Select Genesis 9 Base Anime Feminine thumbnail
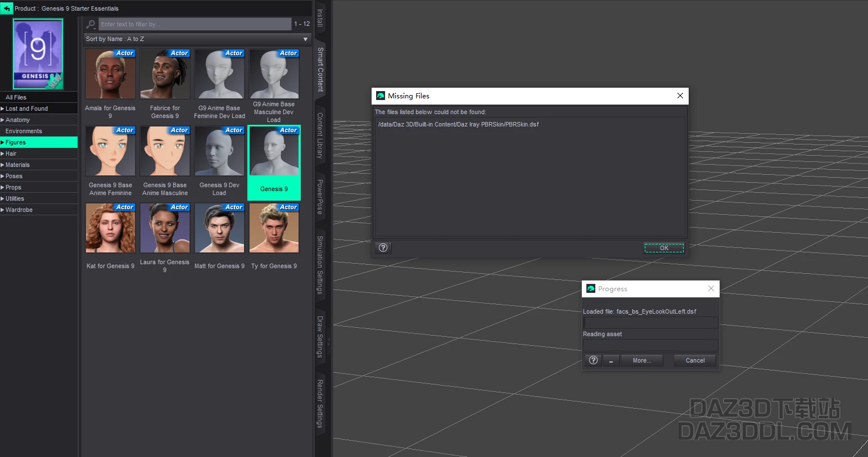868x457 pixels. tap(110, 151)
